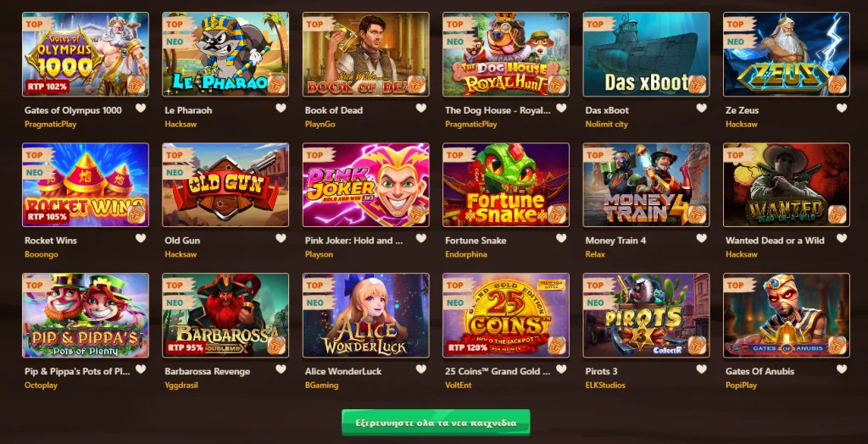
Task: Open the Wanted Dead or a Wild thumbnail
Action: [x=787, y=185]
